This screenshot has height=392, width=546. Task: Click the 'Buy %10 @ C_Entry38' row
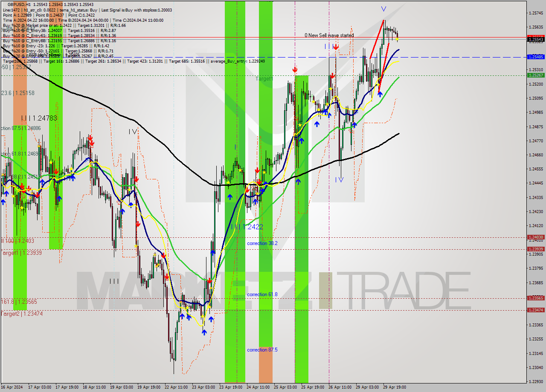coord(59,30)
